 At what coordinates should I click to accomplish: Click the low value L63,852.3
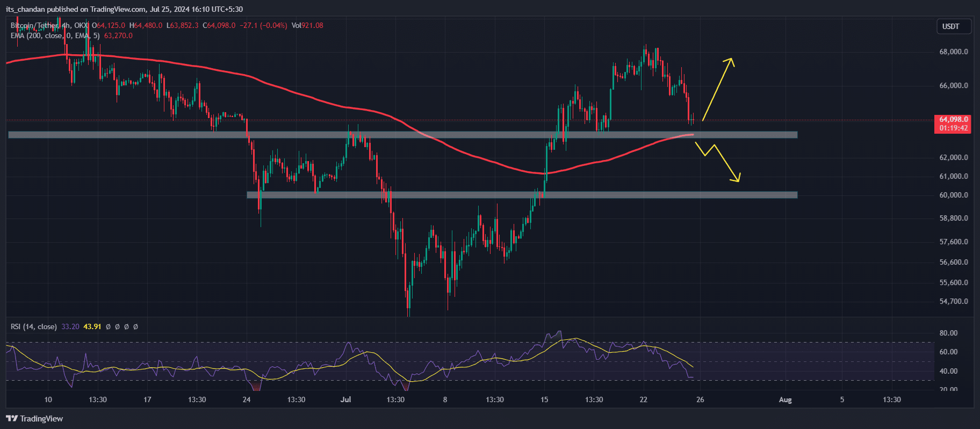pyautogui.click(x=183, y=25)
